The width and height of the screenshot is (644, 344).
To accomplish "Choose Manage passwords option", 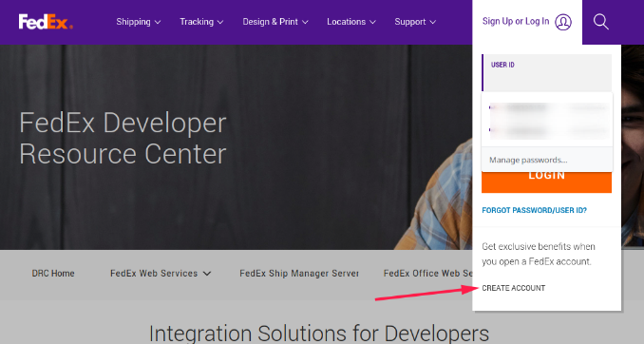I will 547,160.
